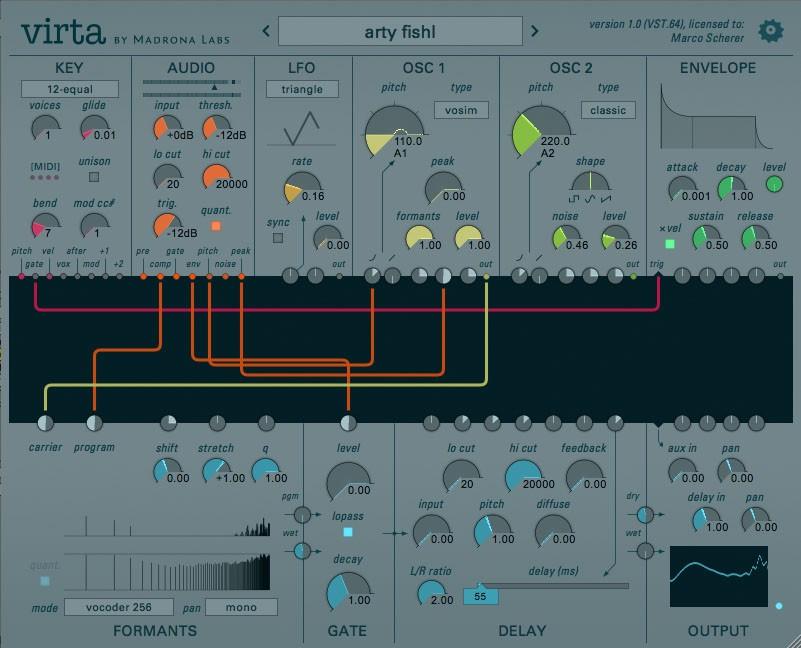Open the settings gear menu
The height and width of the screenshot is (648, 801).
pyautogui.click(x=770, y=31)
